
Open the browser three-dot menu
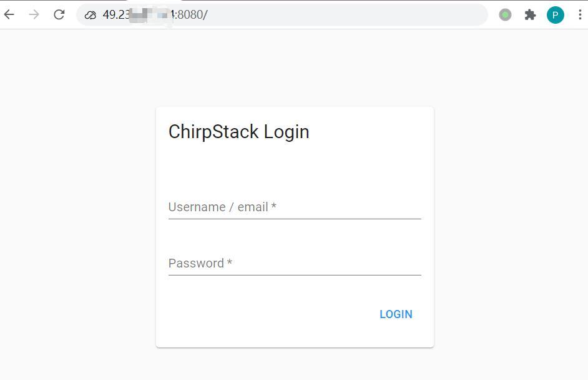click(581, 14)
